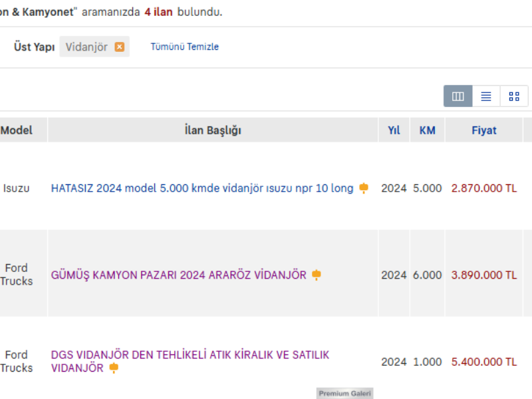Click the price 3.890.000 TL
The image size is (532, 399).
[484, 275]
